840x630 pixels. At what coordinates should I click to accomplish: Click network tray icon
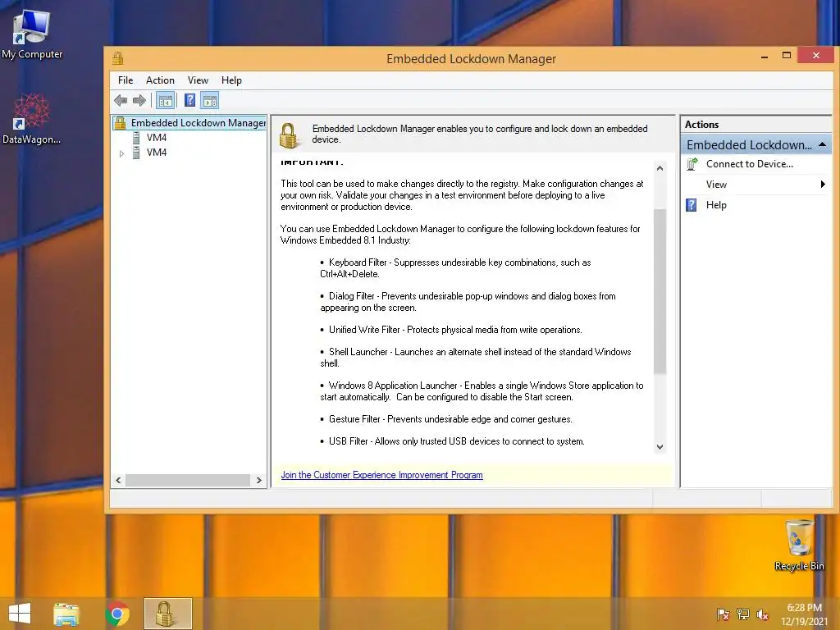tap(743, 614)
